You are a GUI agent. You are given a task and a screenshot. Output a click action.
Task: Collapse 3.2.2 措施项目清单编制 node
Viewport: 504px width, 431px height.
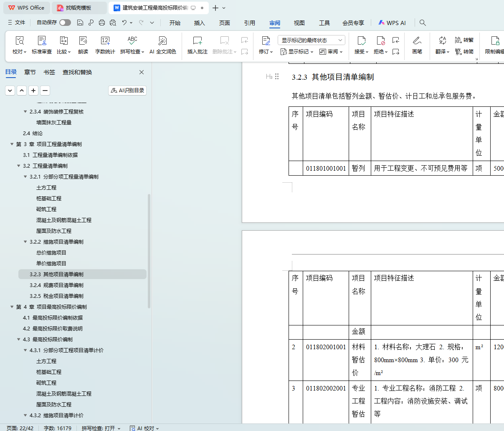[x=25, y=242]
